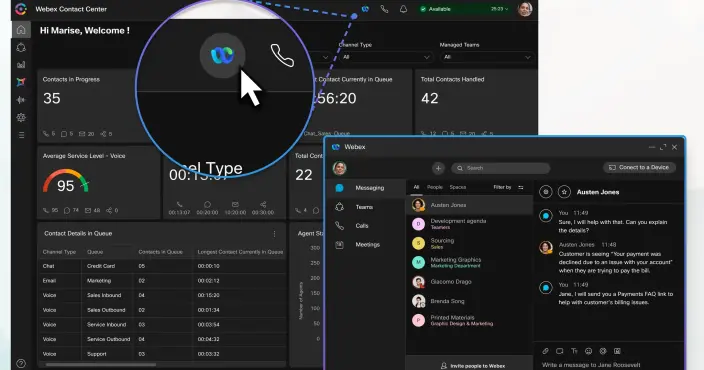Viewport: 704px width, 370px height.
Task: Open Meetings in Webex navigation
Action: (365, 245)
